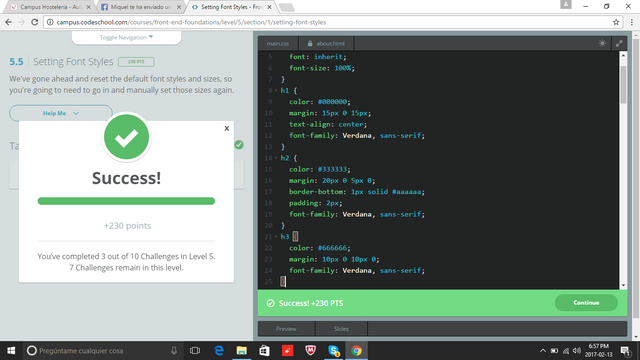View site information icon in address bar
Viewport: 640px width, 360px height.
click(50, 22)
